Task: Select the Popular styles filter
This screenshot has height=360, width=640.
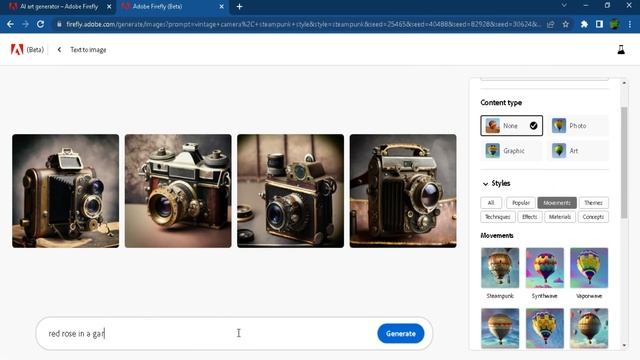Action: click(x=520, y=203)
